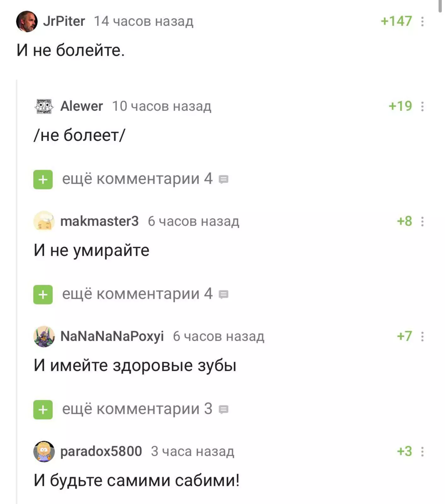The height and width of the screenshot is (504, 445).
Task: Open three-dot menu on Alewer's comment
Action: coord(422,106)
